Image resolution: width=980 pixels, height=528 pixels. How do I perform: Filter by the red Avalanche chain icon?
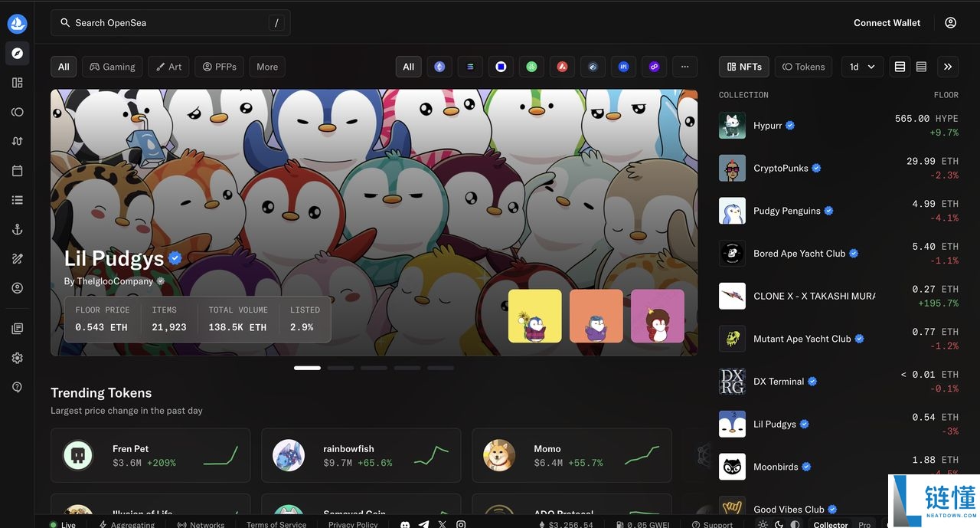click(562, 67)
